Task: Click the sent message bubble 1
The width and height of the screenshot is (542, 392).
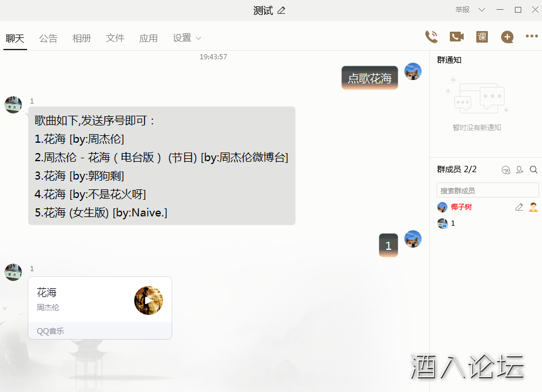Action: click(x=388, y=245)
